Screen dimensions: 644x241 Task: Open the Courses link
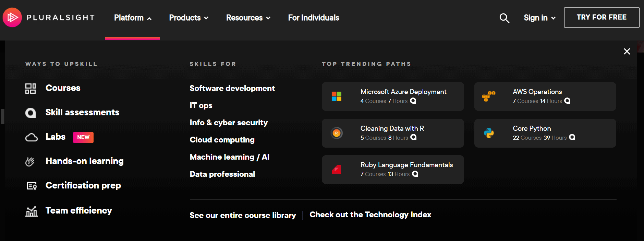(x=63, y=88)
